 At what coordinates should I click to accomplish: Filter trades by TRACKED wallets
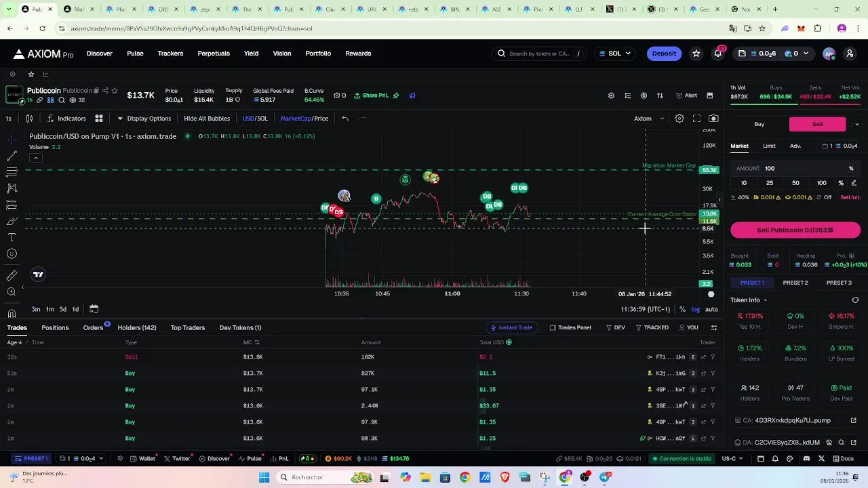652,327
